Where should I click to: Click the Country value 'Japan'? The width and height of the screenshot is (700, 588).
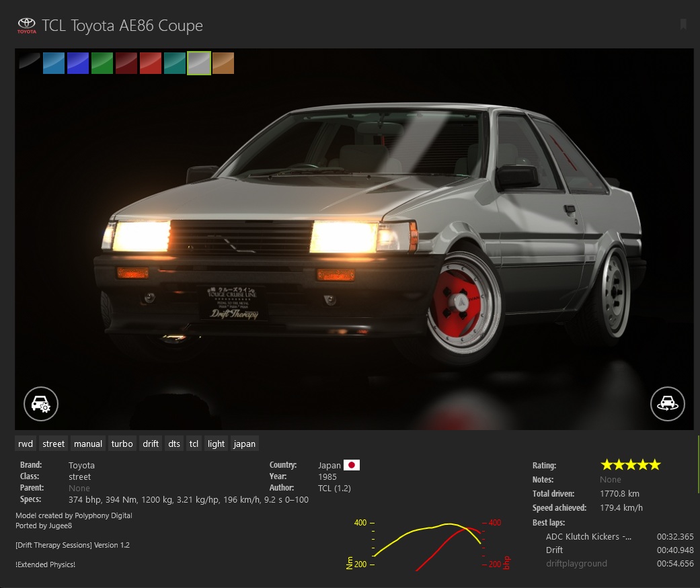tap(329, 465)
